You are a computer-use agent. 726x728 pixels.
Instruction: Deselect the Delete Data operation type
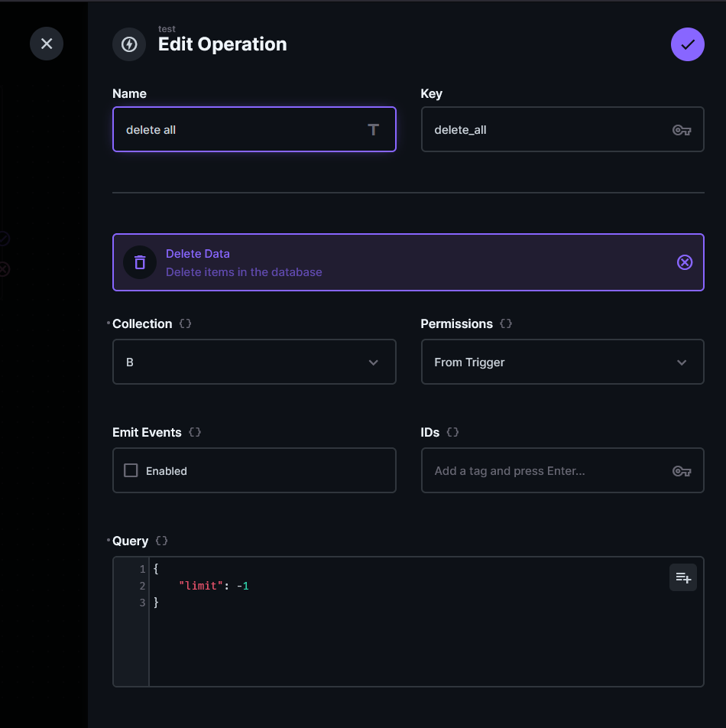685,262
